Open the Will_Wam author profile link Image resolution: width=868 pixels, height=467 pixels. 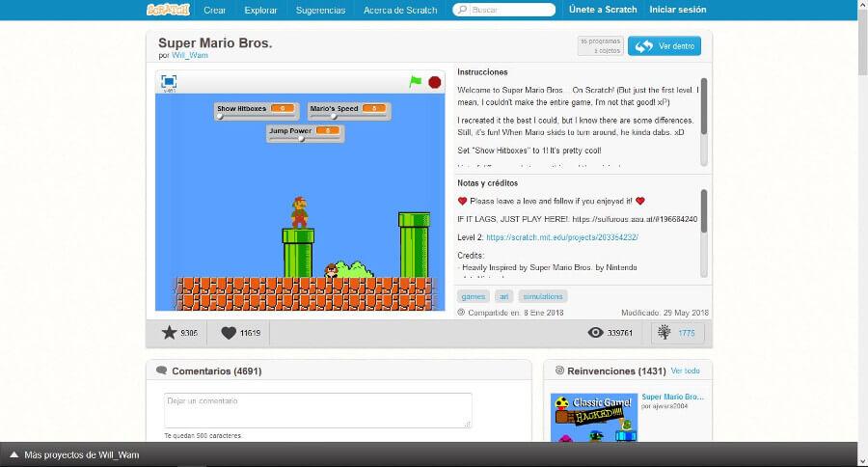coord(190,55)
